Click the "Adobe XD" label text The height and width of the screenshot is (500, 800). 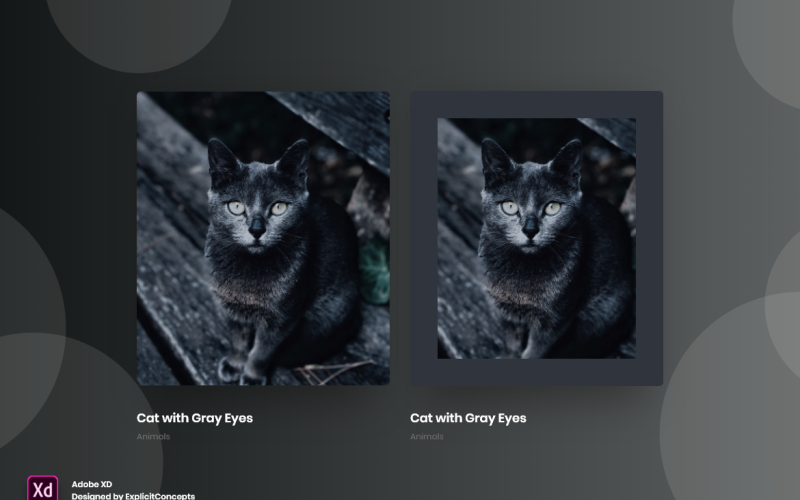point(92,484)
